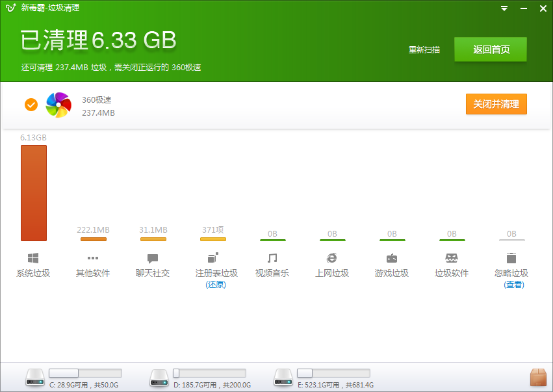This screenshot has height=392, width=553.
Task: Click the 注册表垃圾 registry icon
Action: (x=212, y=257)
